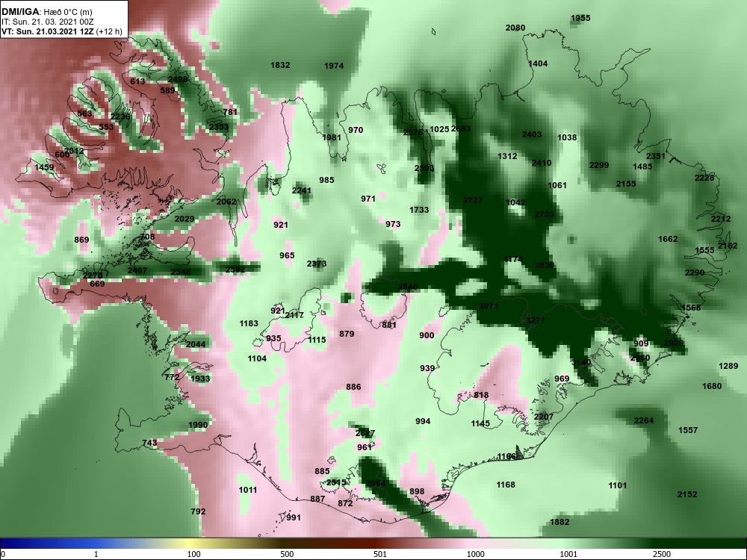
Task: Select the map value 2080
Action: point(515,28)
